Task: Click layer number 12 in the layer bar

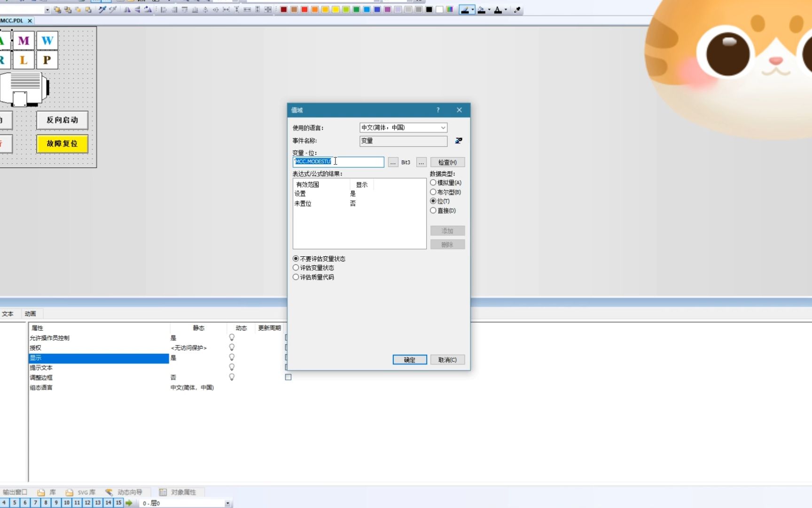Action: point(87,503)
